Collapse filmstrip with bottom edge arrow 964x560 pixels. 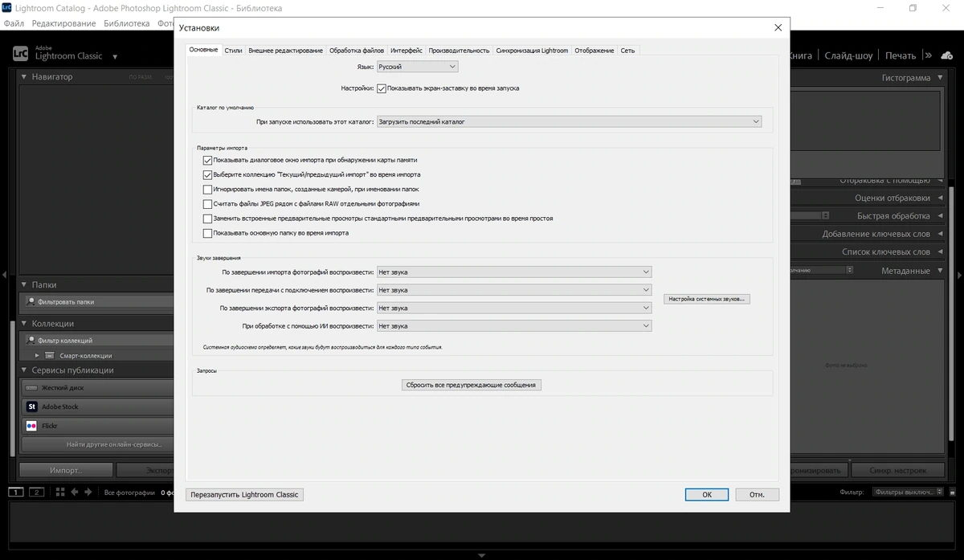point(482,555)
